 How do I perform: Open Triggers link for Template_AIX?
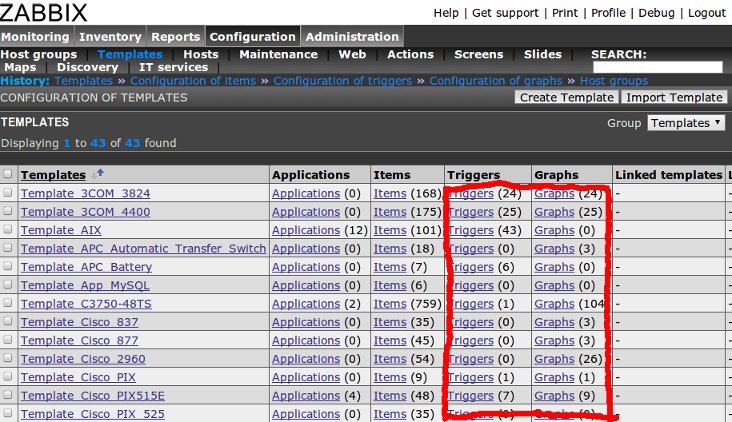click(471, 230)
